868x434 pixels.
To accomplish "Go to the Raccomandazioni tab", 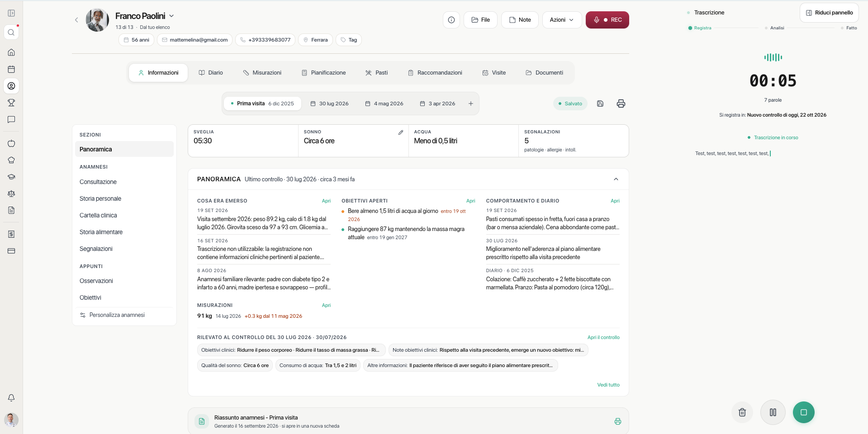I will [x=435, y=73].
